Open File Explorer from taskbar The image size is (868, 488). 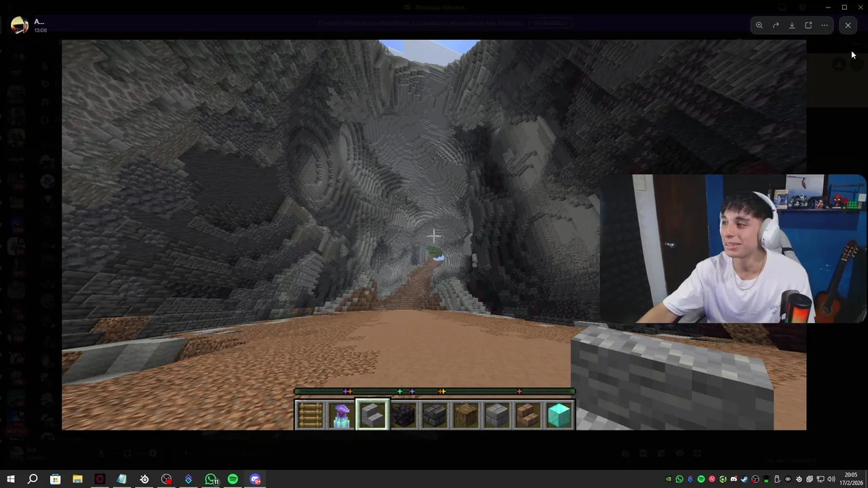tap(77, 479)
